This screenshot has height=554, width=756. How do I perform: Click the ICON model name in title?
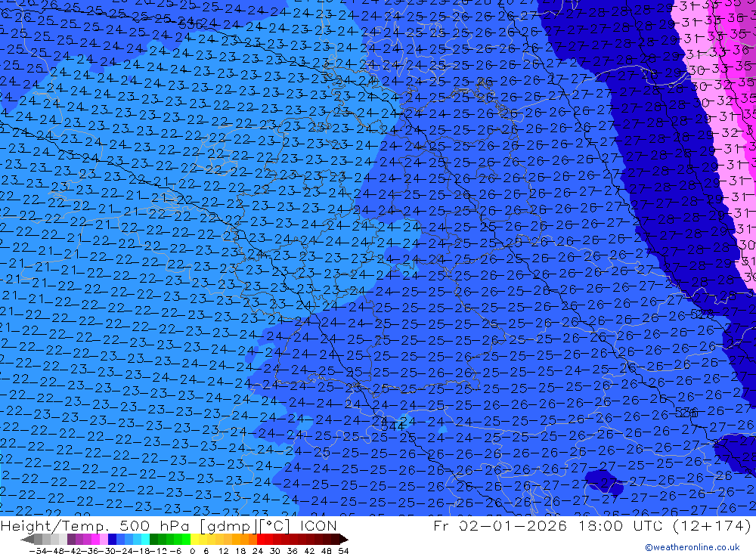(x=318, y=525)
